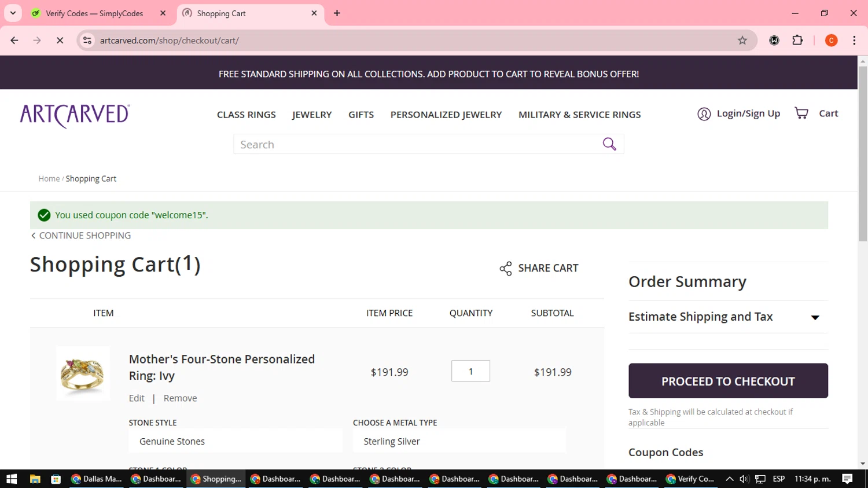Close the Verify Codes SimplyCodes tab
Image resolution: width=868 pixels, height=488 pixels.
pos(163,13)
